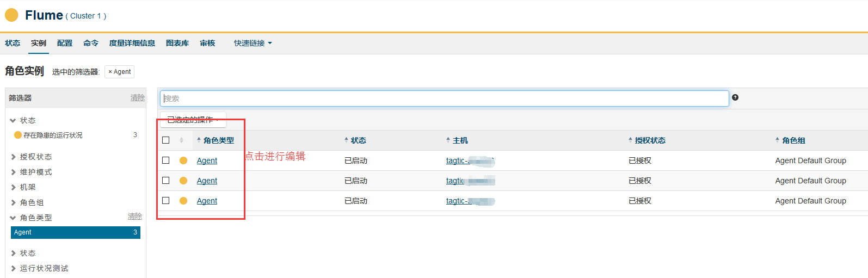
Task: Click the status icon in the third Agent row
Action: pyautogui.click(x=183, y=201)
